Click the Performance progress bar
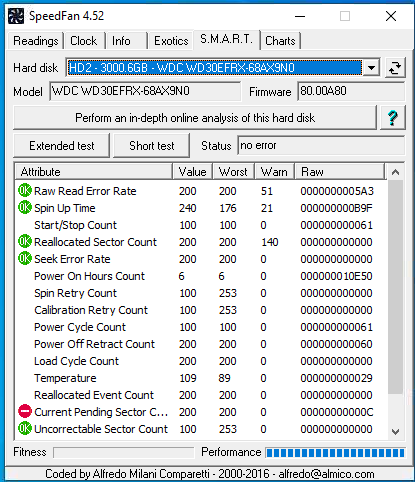415x482 pixels. pyautogui.click(x=335, y=453)
